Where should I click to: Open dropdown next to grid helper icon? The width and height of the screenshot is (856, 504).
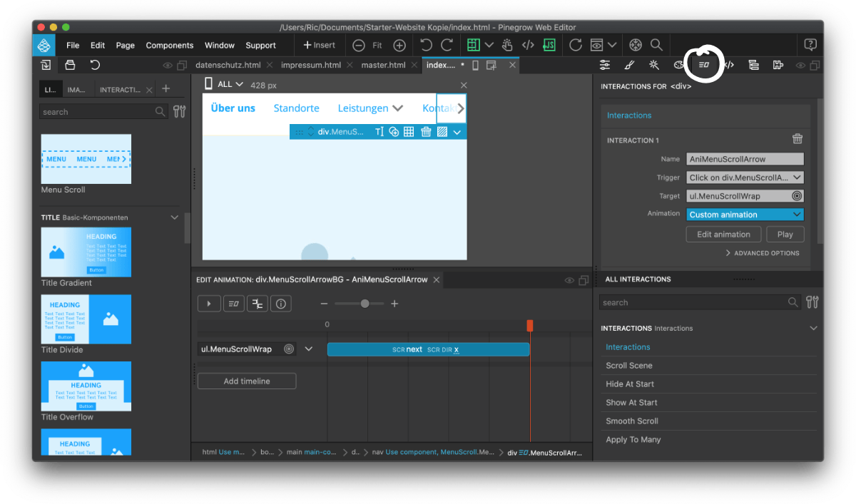[x=489, y=45]
